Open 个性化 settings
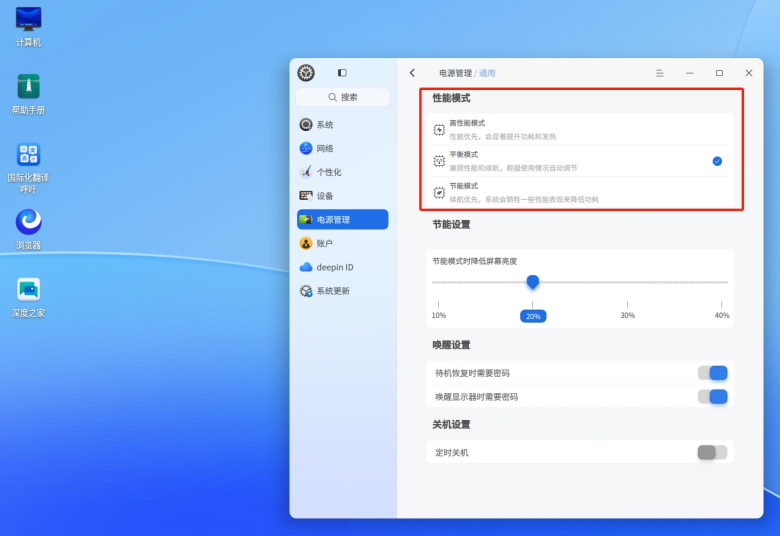This screenshot has height=536, width=780. point(343,172)
